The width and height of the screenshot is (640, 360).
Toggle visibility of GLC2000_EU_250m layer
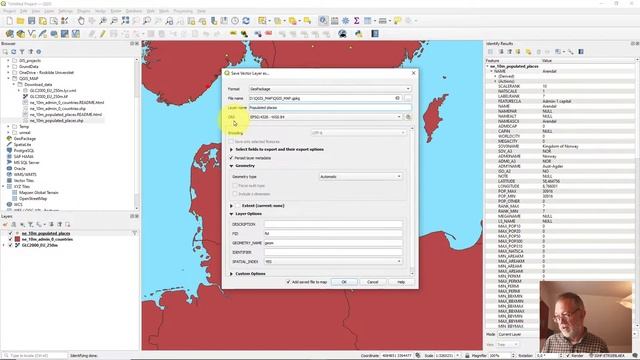(x=11, y=245)
